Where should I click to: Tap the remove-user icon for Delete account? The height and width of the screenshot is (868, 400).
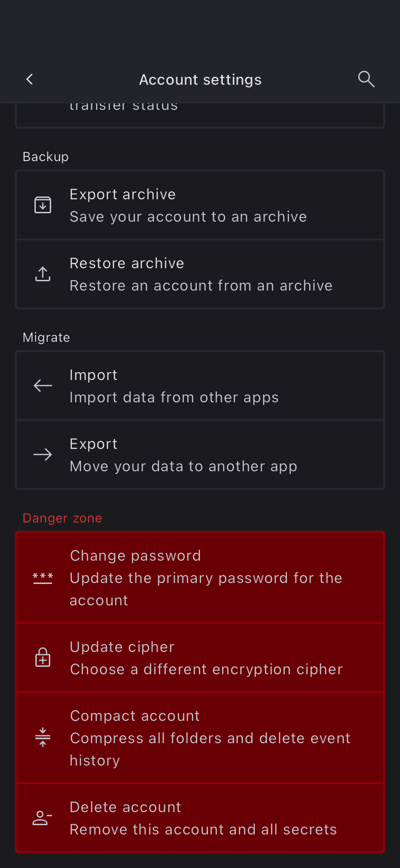click(x=43, y=818)
